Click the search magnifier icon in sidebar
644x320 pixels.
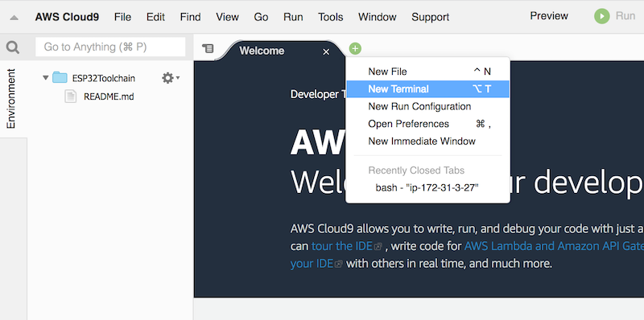13,47
